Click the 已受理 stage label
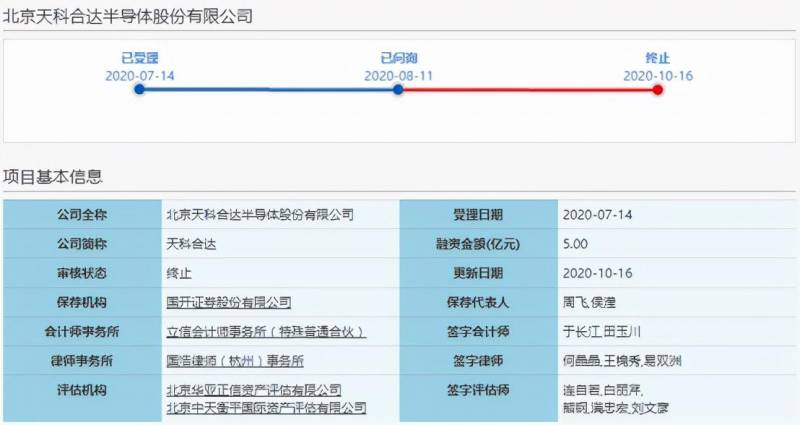The image size is (800, 425). 140,58
